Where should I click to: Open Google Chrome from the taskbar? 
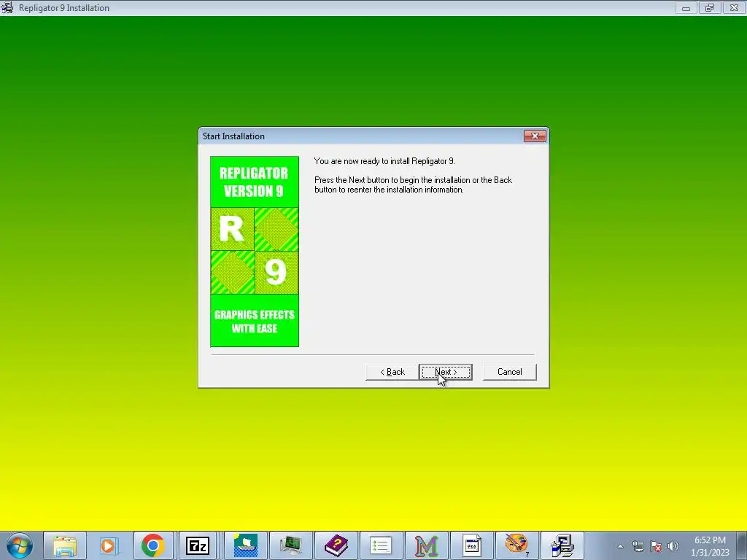153,545
